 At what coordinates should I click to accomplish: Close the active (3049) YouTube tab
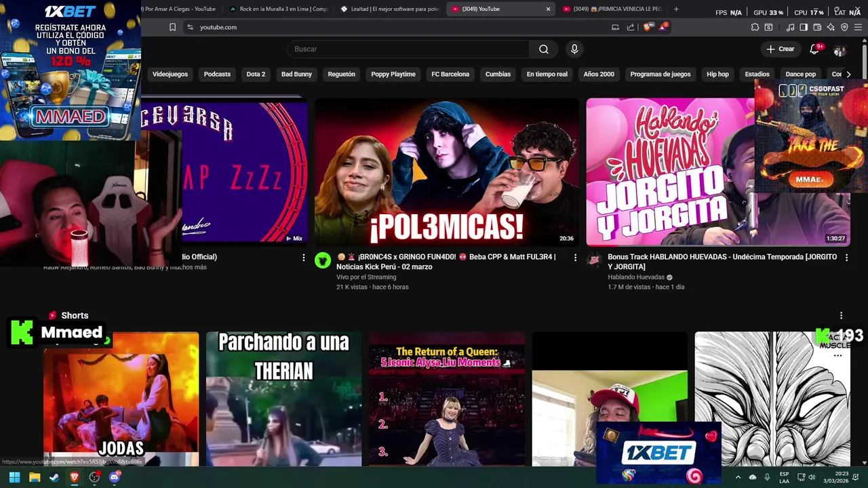[548, 9]
